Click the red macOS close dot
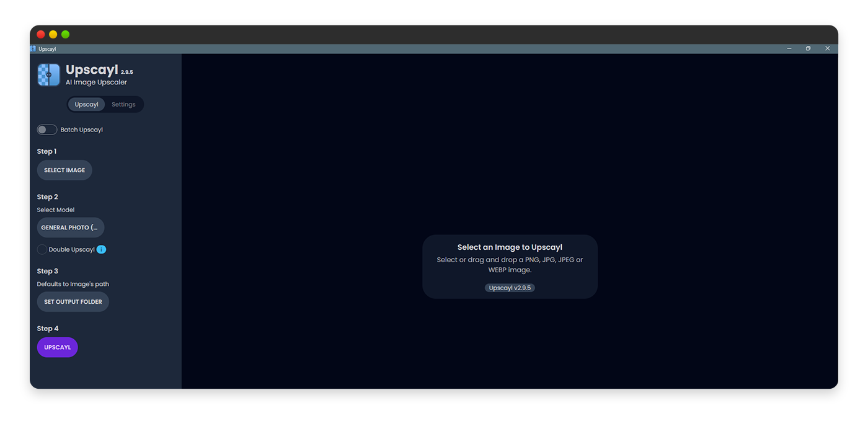The image size is (868, 434). [41, 35]
